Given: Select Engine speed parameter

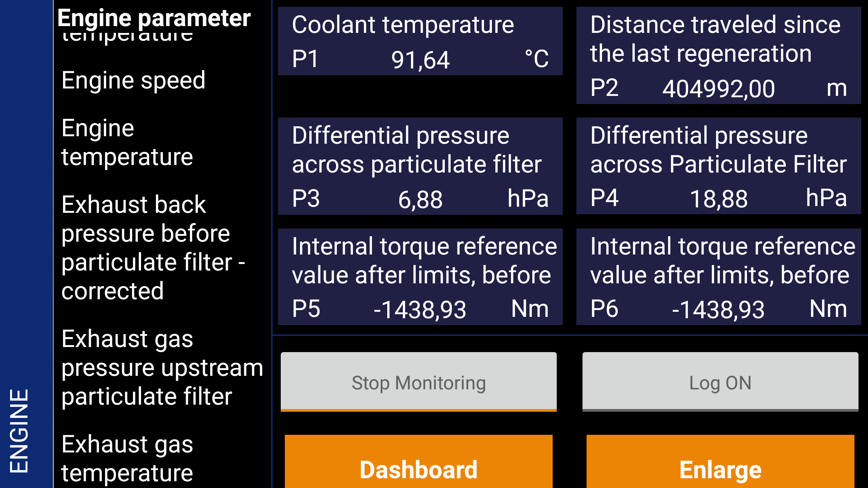Looking at the screenshot, I should [133, 81].
